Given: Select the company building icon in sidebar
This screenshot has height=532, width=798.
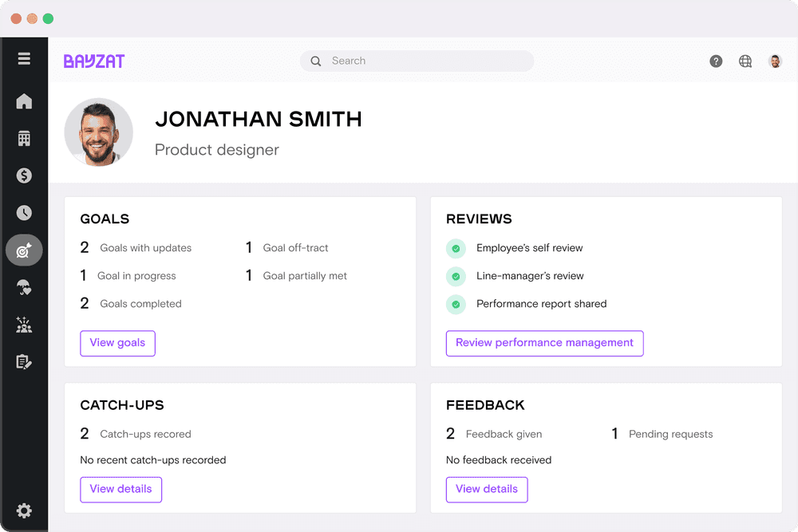Looking at the screenshot, I should [x=24, y=138].
